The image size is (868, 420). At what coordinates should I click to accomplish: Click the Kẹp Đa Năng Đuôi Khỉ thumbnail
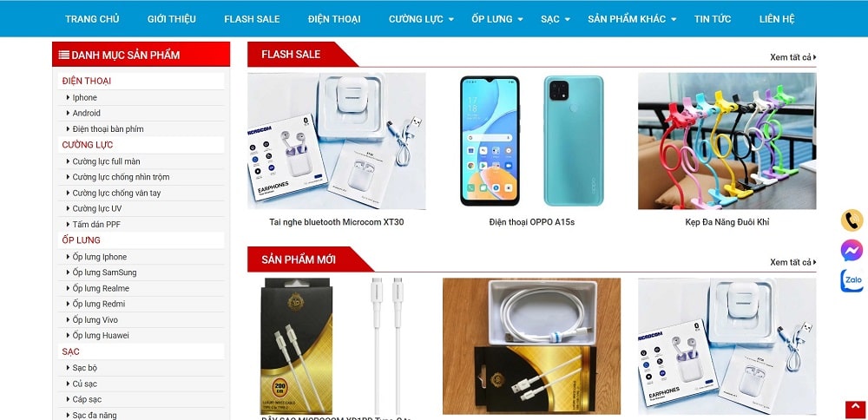pos(727,141)
